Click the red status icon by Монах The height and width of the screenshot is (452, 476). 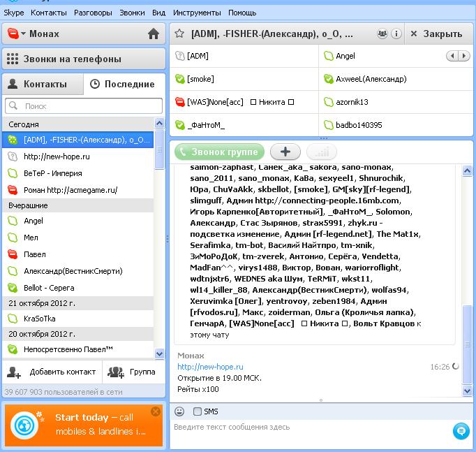point(13,34)
